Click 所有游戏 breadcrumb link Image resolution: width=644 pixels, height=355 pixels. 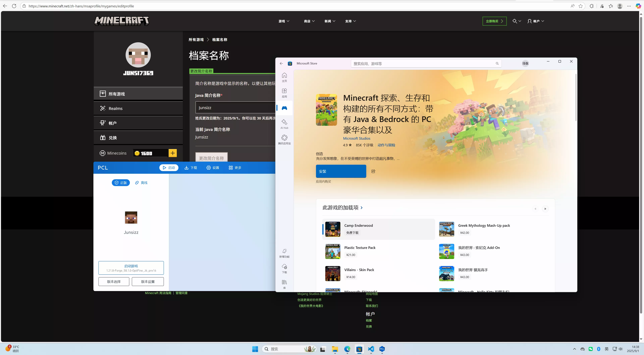point(196,39)
